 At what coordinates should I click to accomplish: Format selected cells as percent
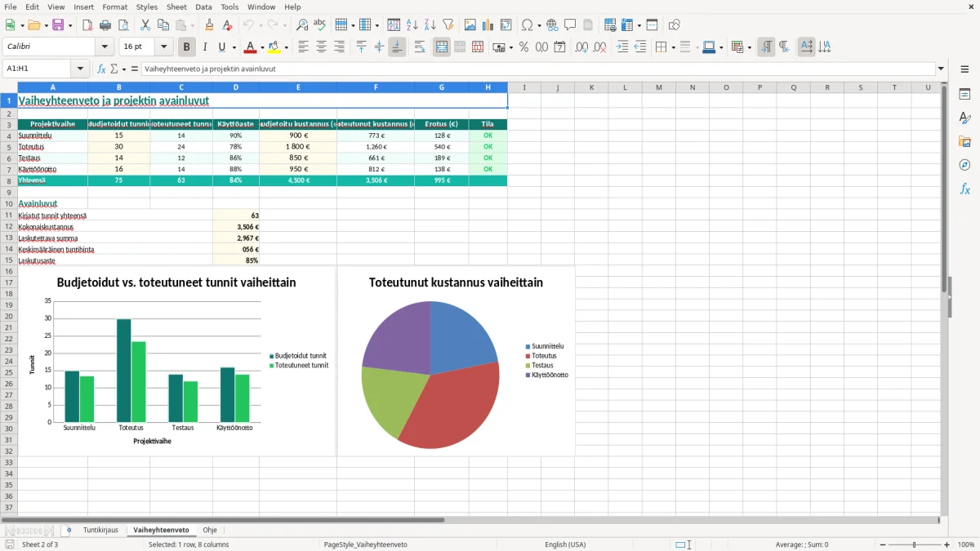pyautogui.click(x=524, y=47)
